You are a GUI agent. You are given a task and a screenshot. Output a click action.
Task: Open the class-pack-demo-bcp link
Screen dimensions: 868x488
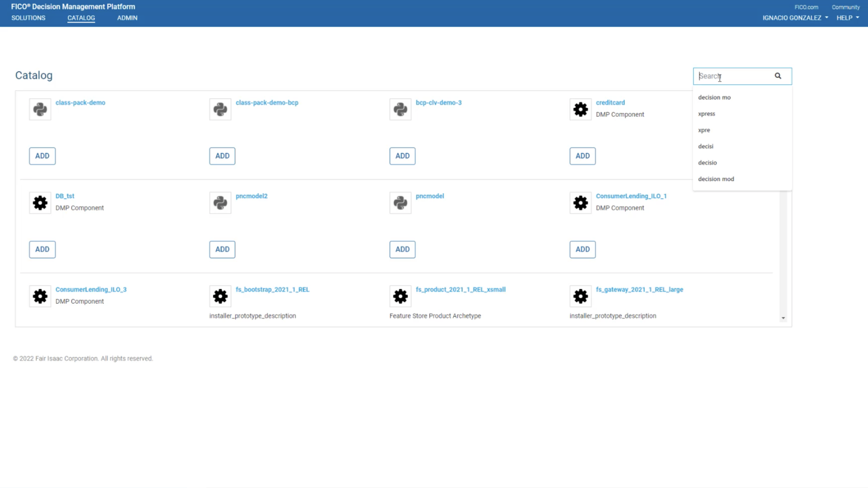click(x=267, y=103)
